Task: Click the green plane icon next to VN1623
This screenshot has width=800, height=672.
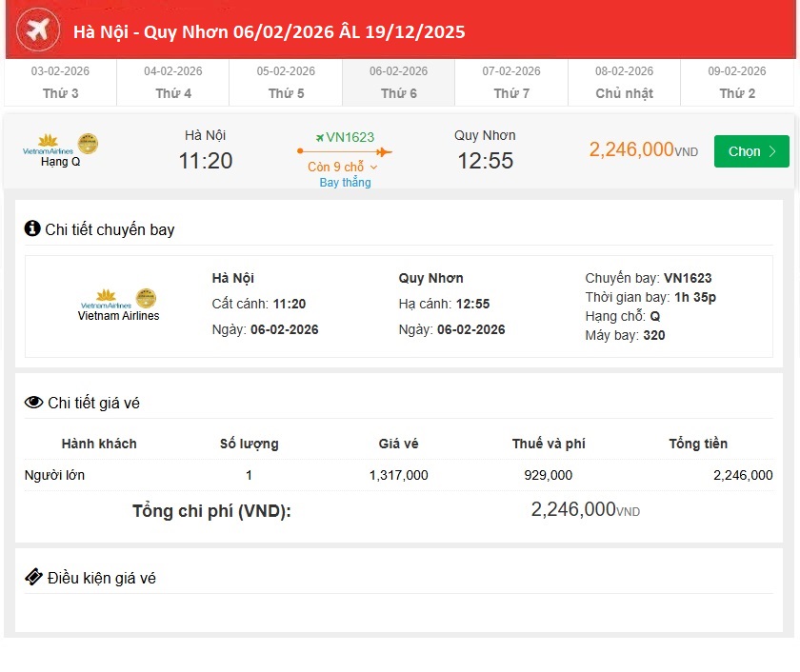Action: [320, 137]
